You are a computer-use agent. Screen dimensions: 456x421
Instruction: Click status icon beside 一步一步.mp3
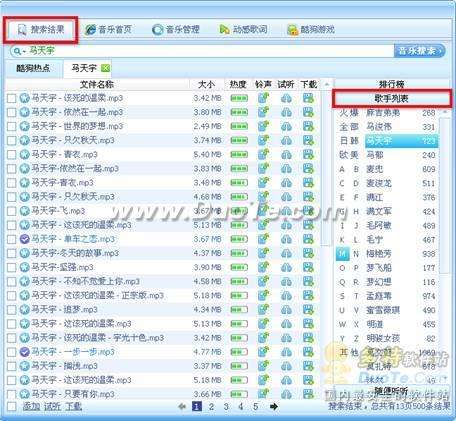pyautogui.click(x=24, y=352)
